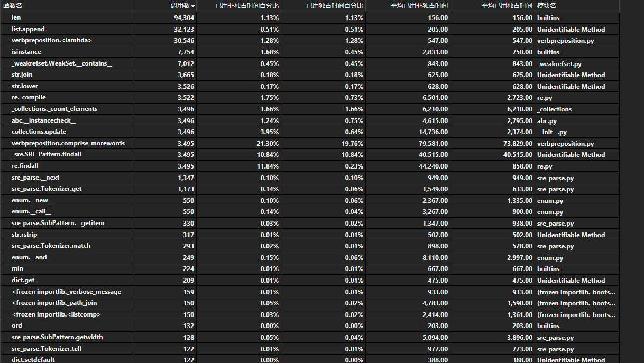Click the 函数名 column header
Image resolution: width=644 pixels, height=363 pixels.
coord(13,5)
